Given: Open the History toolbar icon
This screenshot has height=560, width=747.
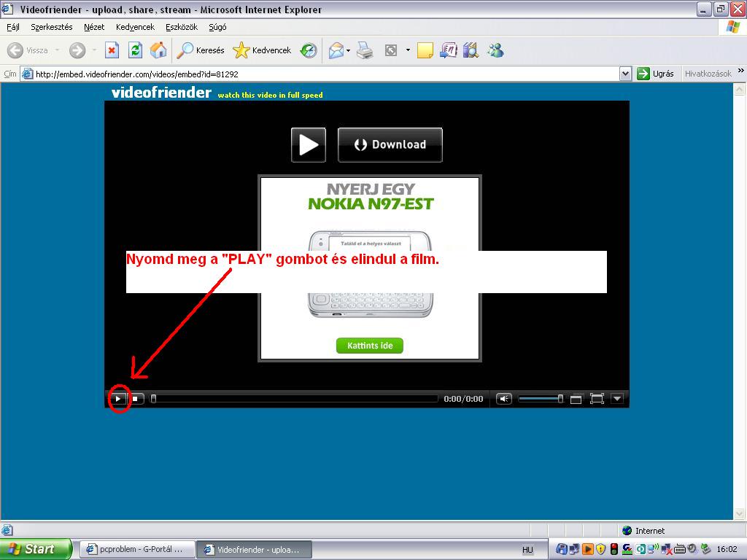Looking at the screenshot, I should (x=309, y=50).
